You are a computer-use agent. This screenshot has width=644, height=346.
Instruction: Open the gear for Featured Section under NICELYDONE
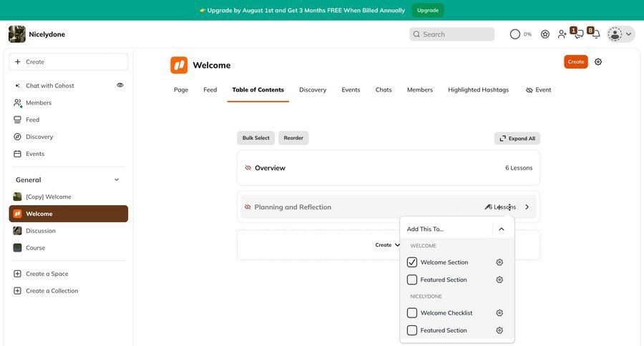tap(499, 330)
